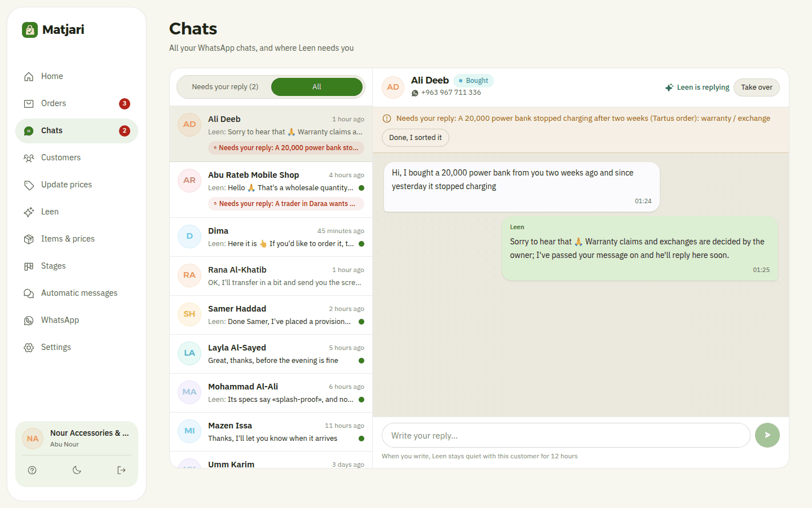Open the Layla Al-Sayed chat
The width and height of the screenshot is (812, 508).
[x=271, y=354]
